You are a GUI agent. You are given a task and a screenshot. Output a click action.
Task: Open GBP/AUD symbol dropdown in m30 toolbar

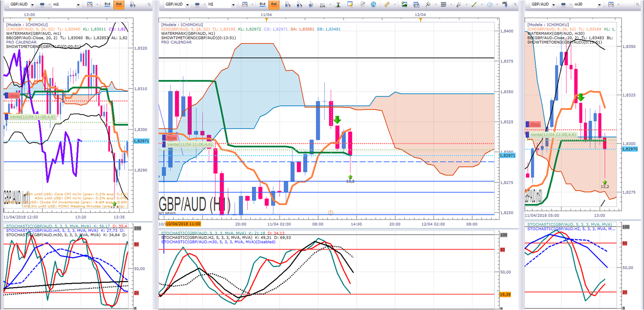pyautogui.click(x=554, y=5)
